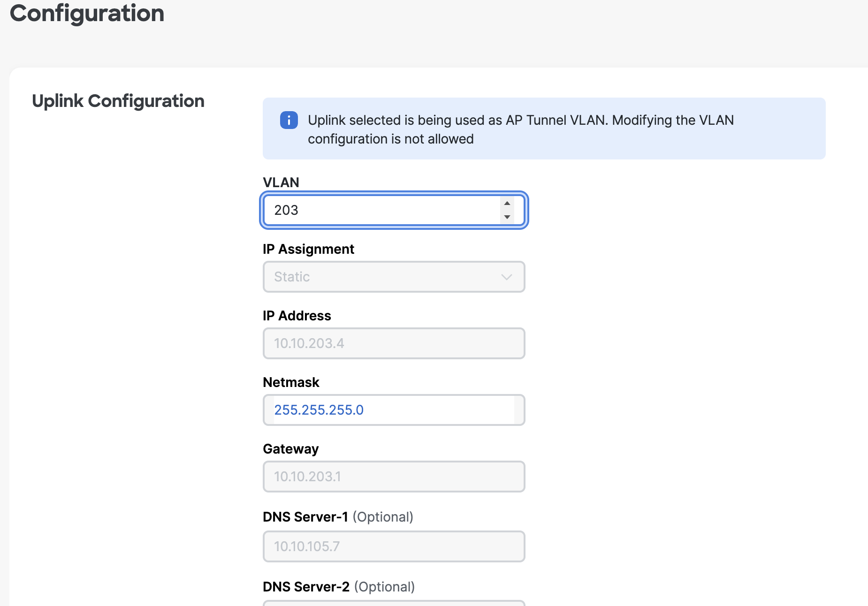Viewport: 868px width, 606px height.
Task: Click the DNS Server-2 input box
Action: [394, 604]
